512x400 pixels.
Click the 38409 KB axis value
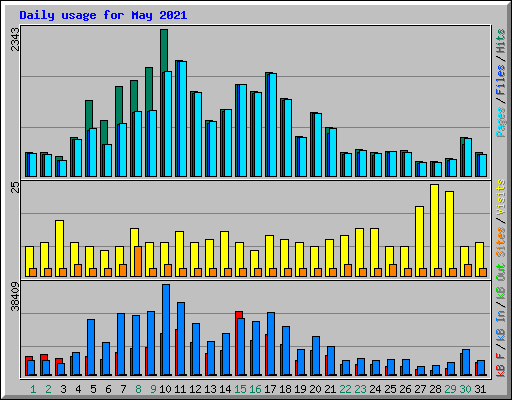click(15, 296)
